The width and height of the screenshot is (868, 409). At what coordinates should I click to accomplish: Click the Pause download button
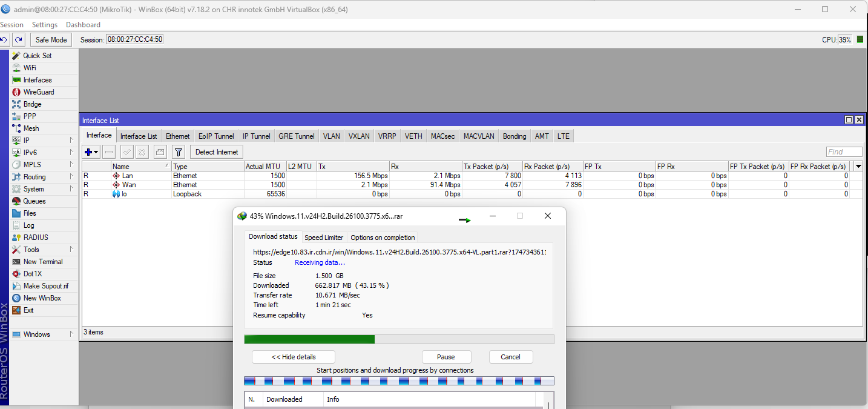click(446, 357)
